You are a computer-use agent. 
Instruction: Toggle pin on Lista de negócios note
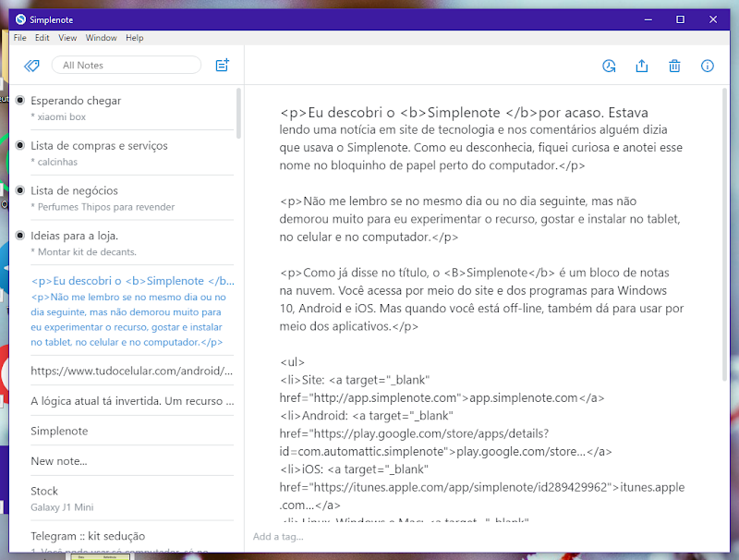20,190
